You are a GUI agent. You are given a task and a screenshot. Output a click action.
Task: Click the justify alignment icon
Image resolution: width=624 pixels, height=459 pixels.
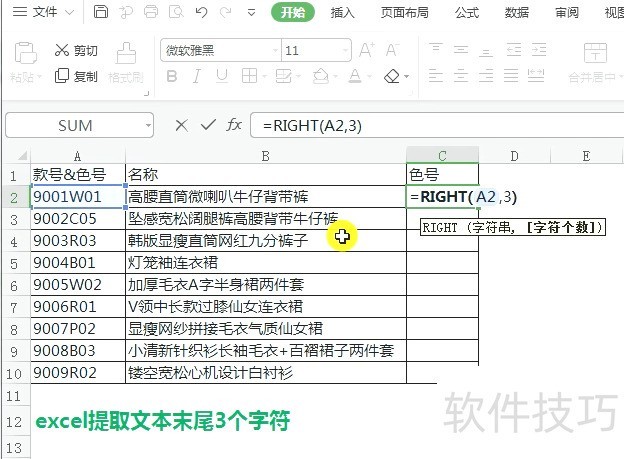point(511,75)
